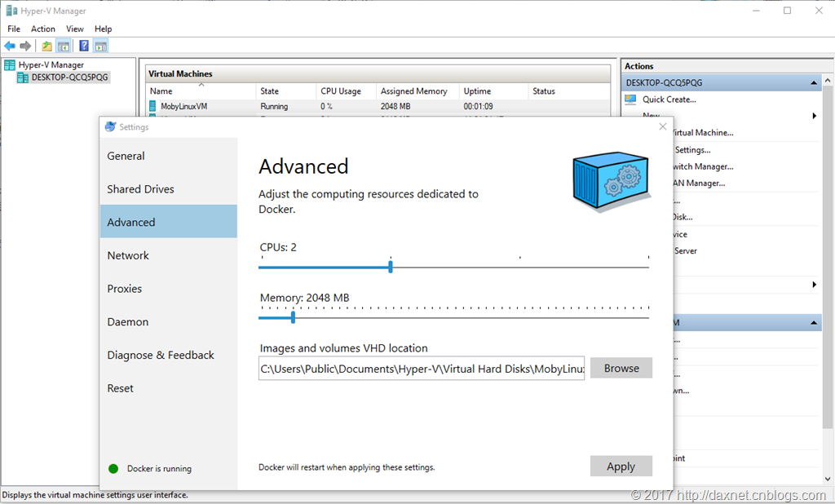Viewport: 835px width, 504px height.
Task: Click the Actions pane vertical scrollbar thumb
Action: click(x=828, y=257)
